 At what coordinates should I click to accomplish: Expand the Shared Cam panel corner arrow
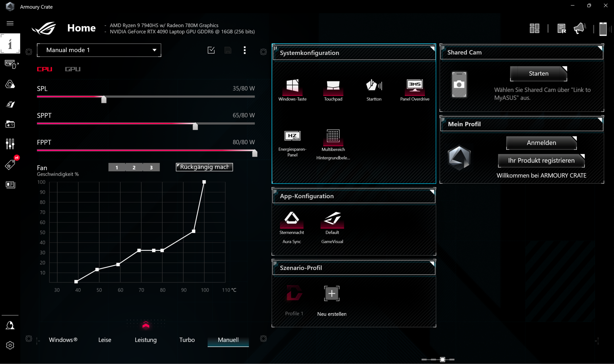[600, 48]
